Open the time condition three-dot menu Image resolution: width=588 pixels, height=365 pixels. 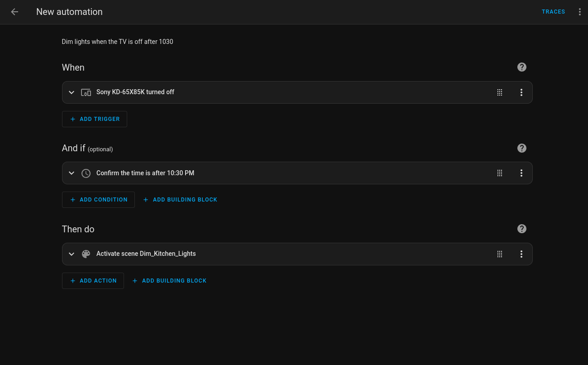coord(521,173)
